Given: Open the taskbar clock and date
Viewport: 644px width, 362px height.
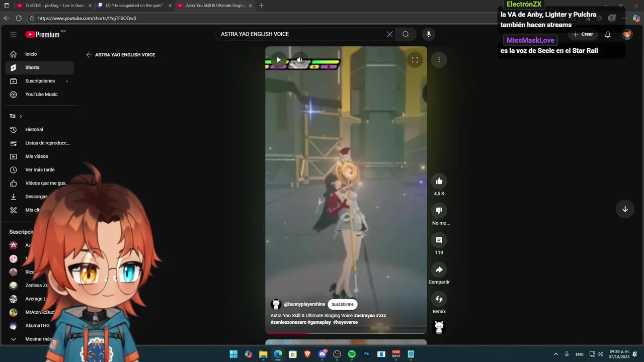Looking at the screenshot, I should coord(619,354).
